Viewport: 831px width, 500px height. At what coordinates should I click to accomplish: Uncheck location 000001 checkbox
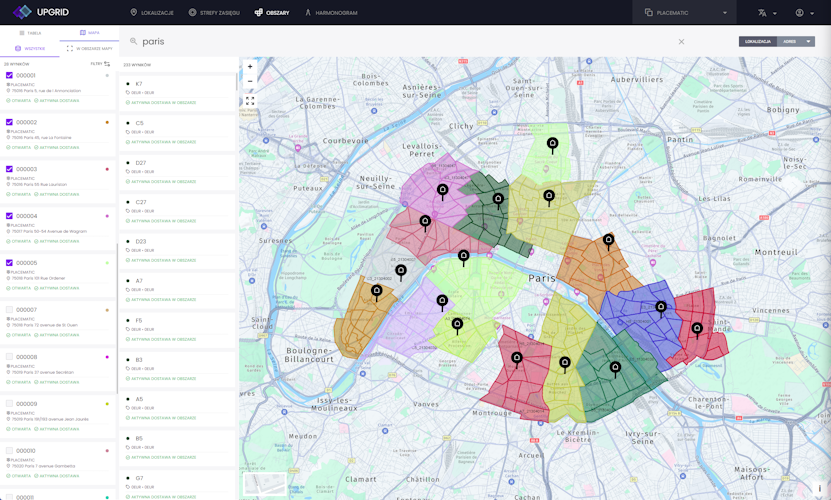pyautogui.click(x=10, y=76)
